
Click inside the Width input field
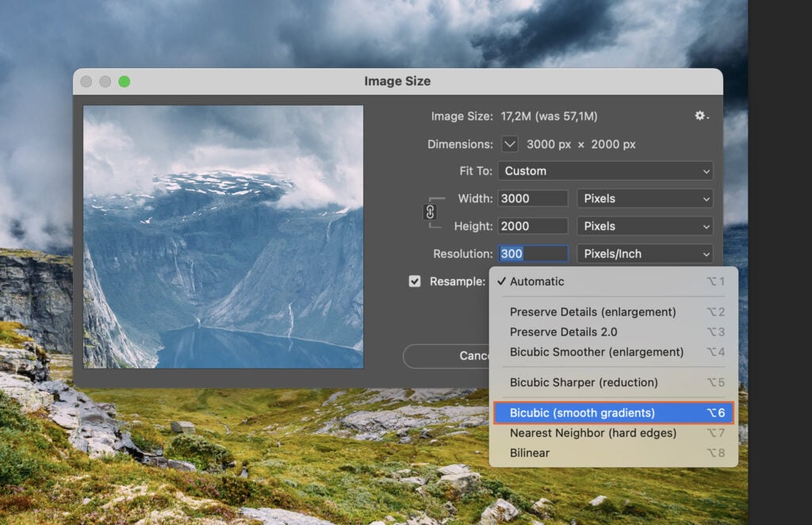[532, 198]
